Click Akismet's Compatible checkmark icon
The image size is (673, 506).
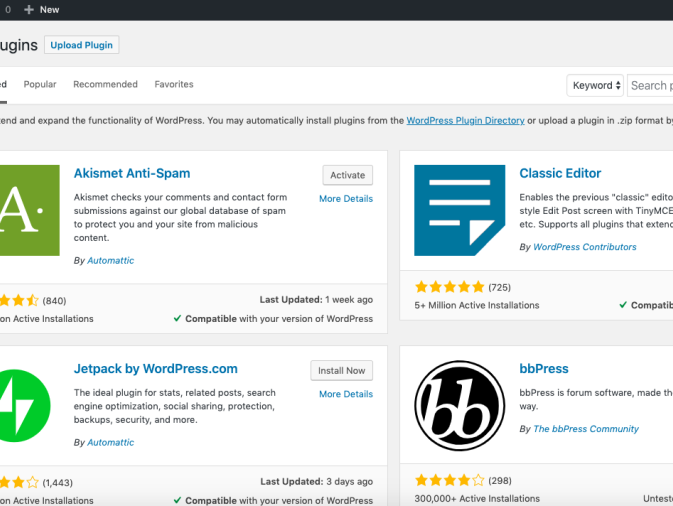[x=177, y=318]
